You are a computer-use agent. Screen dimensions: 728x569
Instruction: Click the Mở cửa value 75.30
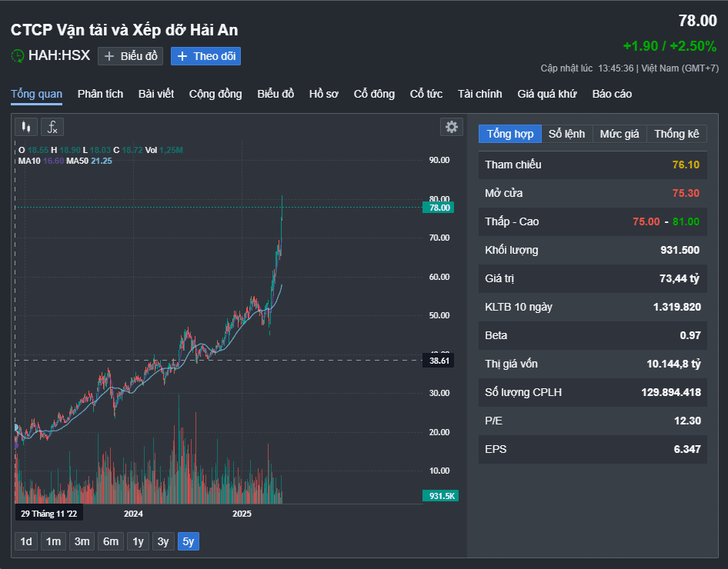tap(686, 193)
